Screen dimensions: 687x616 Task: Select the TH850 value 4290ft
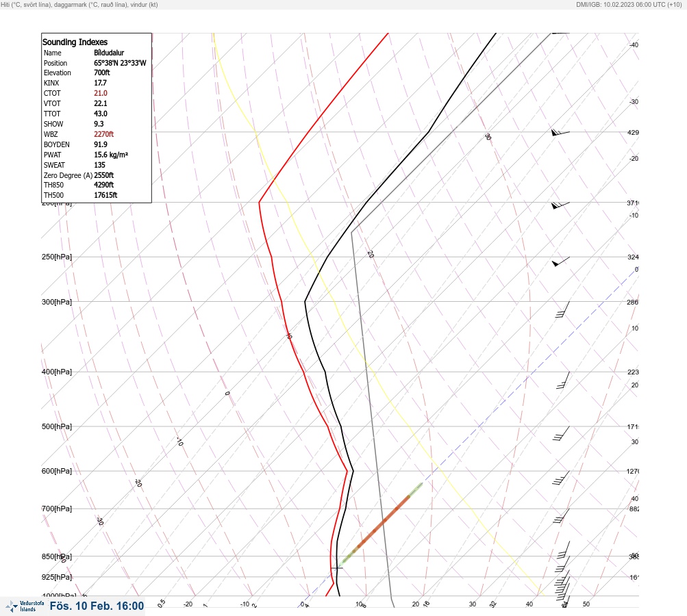point(104,185)
